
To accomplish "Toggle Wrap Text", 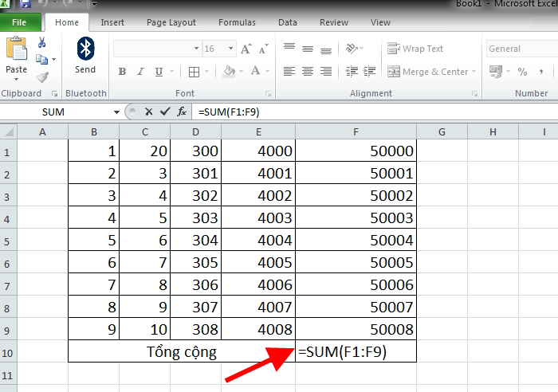I will 415,49.
